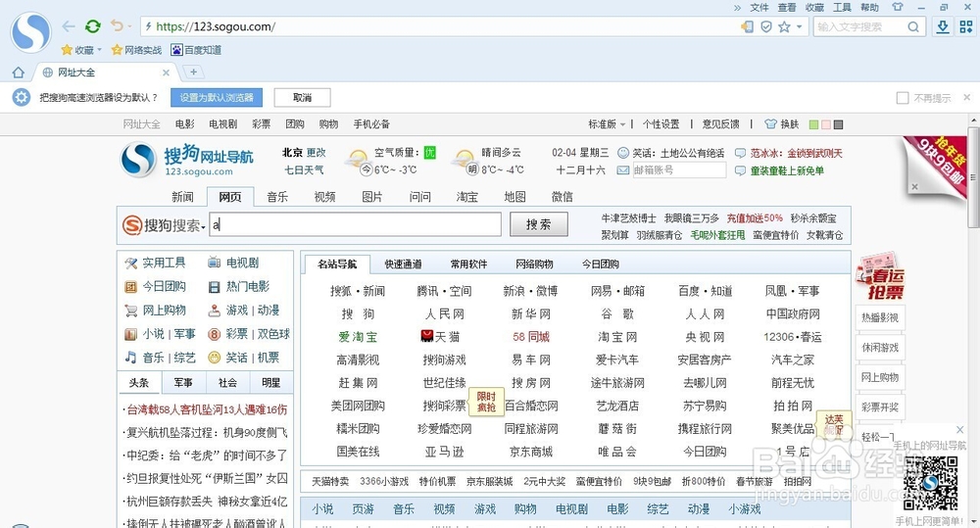Open the 个性设置 link

click(661, 124)
